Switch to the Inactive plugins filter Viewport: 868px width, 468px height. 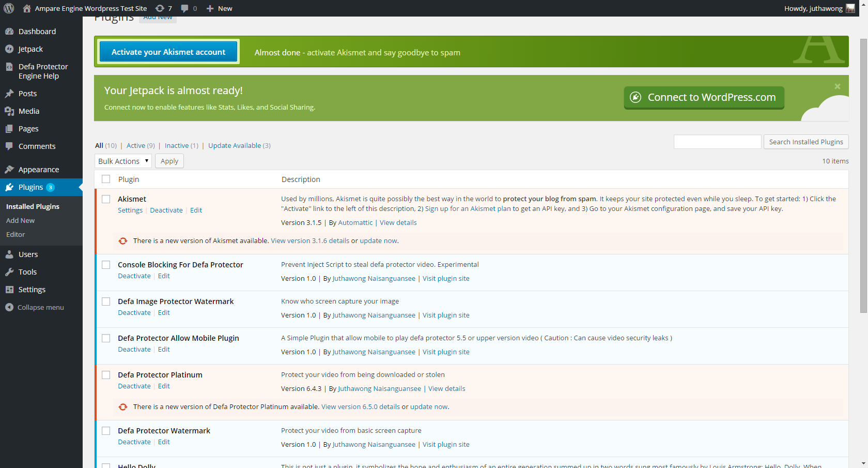click(x=176, y=145)
